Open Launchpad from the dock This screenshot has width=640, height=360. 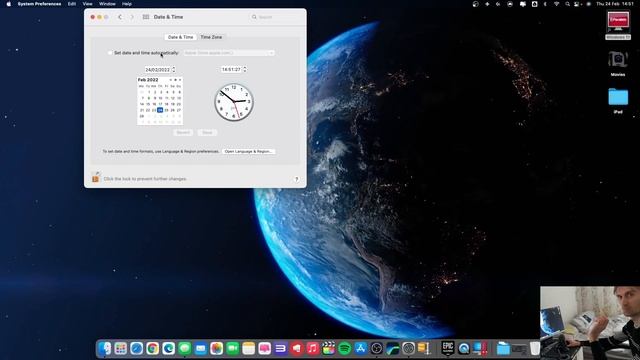[120, 348]
